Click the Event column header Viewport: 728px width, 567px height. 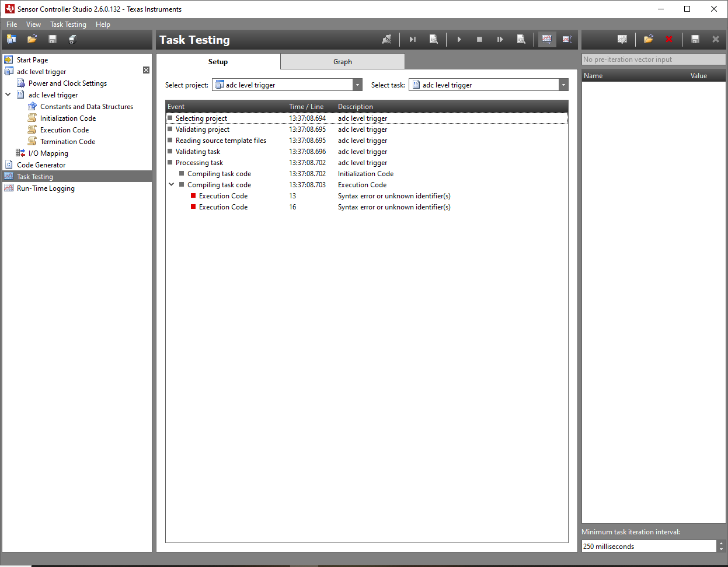tap(227, 106)
